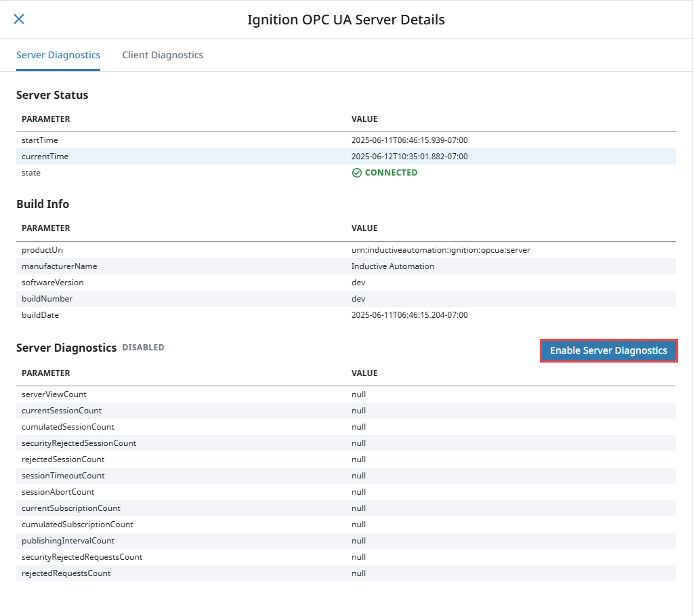The image size is (693, 616).
Task: Click the Server Status section heading
Action: pos(52,95)
